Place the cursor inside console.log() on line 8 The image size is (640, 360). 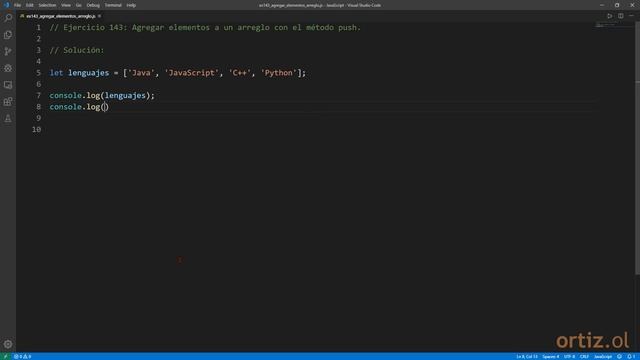104,107
